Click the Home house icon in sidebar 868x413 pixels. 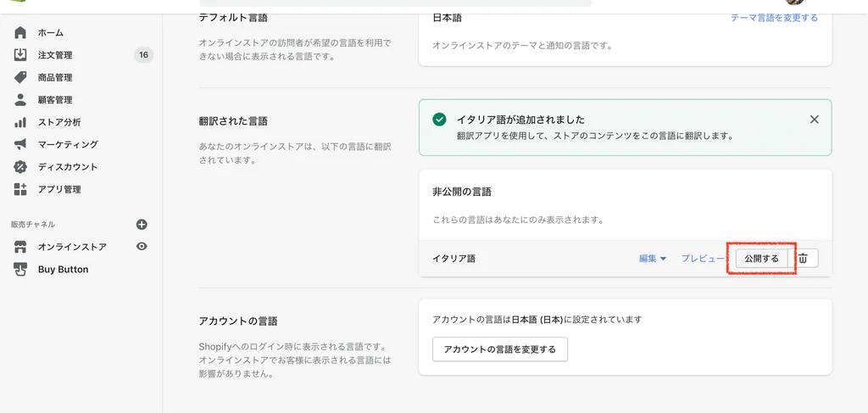coord(20,33)
